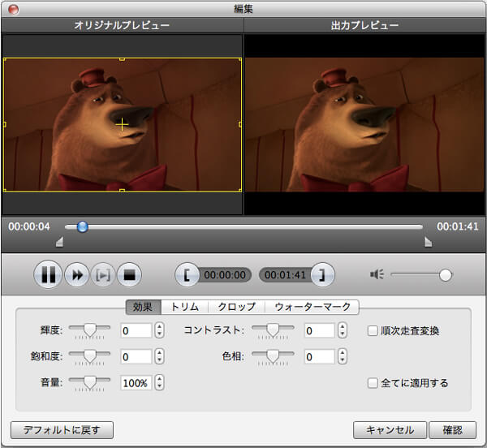Click the total duration label right of timeline
The width and height of the screenshot is (487, 448).
coord(458,226)
